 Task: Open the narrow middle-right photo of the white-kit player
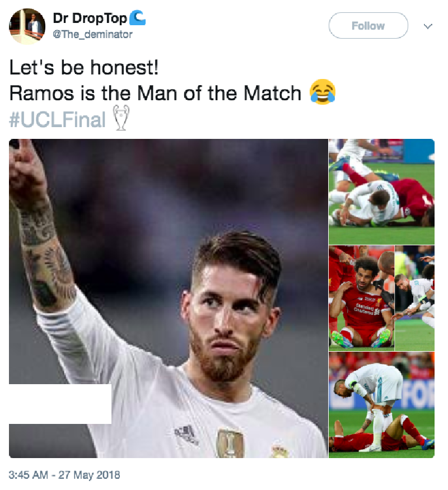tap(414, 298)
